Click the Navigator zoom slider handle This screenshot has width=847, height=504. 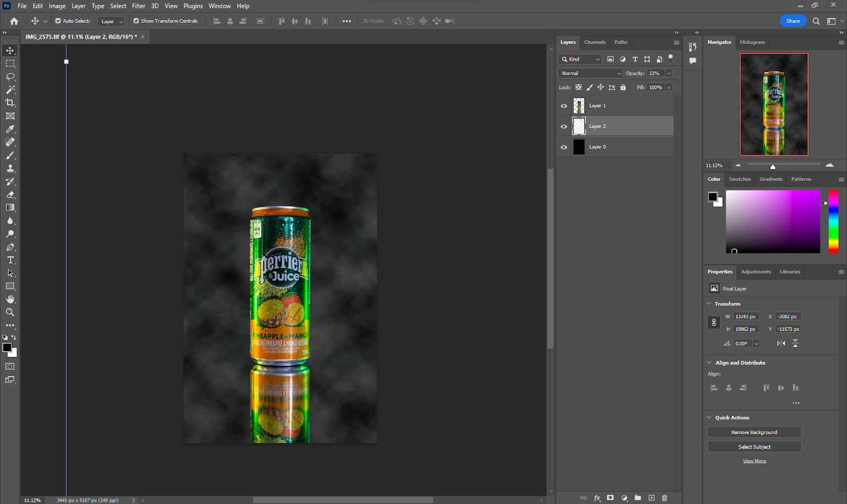coord(773,167)
